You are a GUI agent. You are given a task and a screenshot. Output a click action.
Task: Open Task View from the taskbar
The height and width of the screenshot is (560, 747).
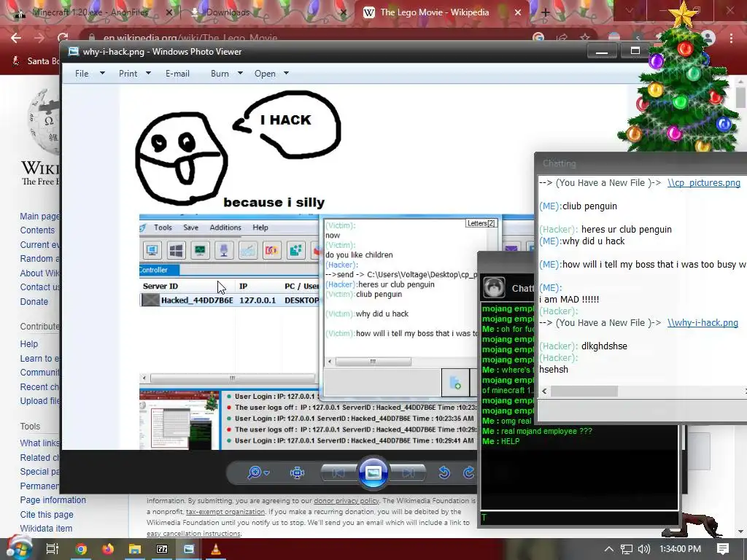coord(52,549)
